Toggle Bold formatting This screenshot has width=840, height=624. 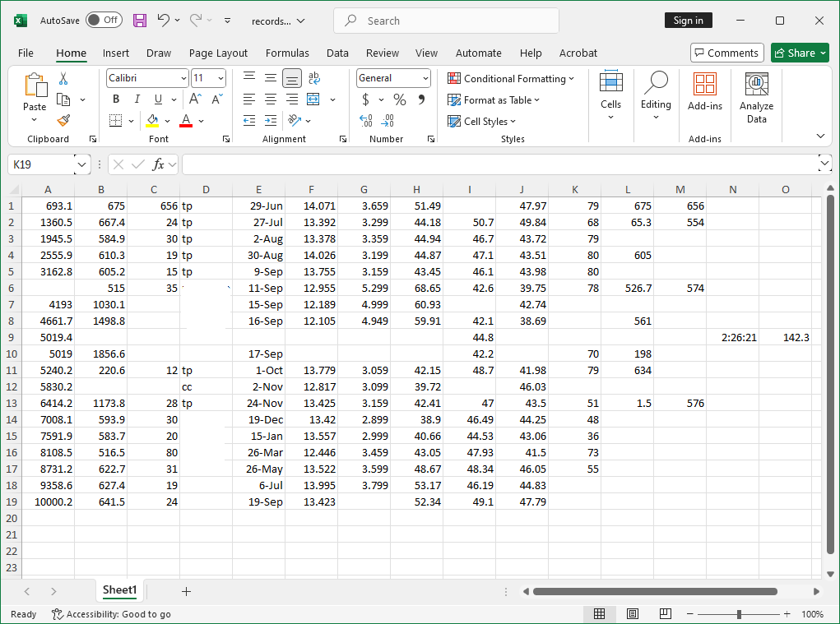coord(116,99)
